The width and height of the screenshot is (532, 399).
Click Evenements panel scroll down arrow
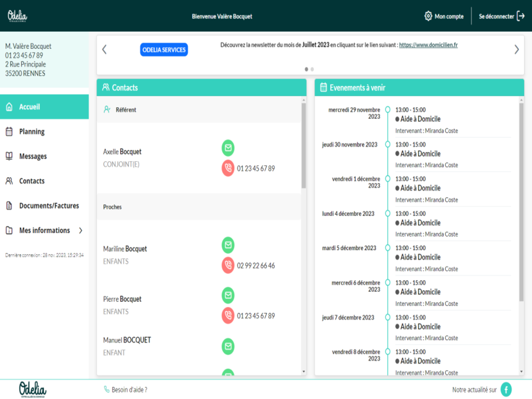tap(521, 371)
